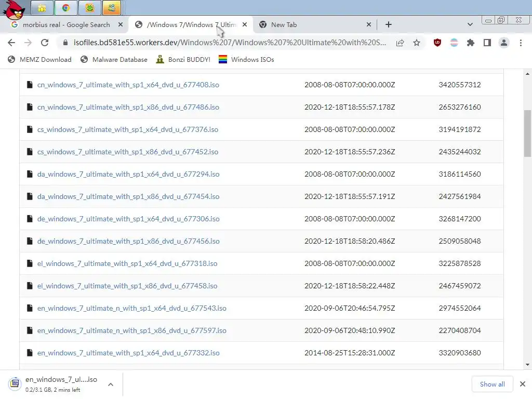The height and width of the screenshot is (399, 532).
Task: Click file icon beside cn x64 677408 iso
Action: (x=30, y=85)
